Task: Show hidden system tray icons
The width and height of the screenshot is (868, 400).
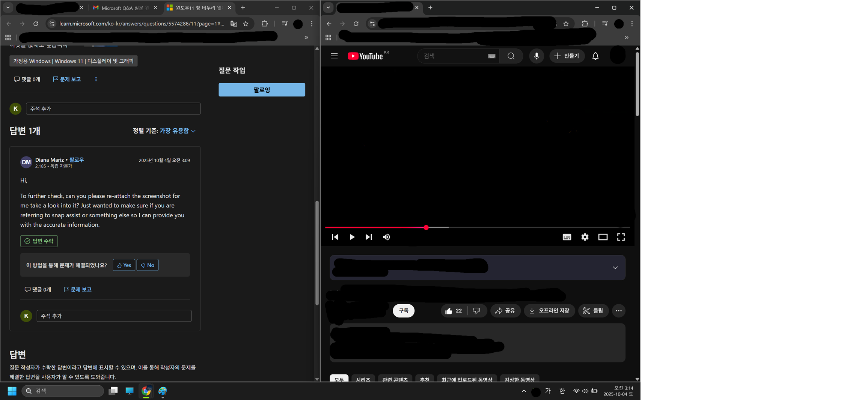Action: [x=524, y=391]
